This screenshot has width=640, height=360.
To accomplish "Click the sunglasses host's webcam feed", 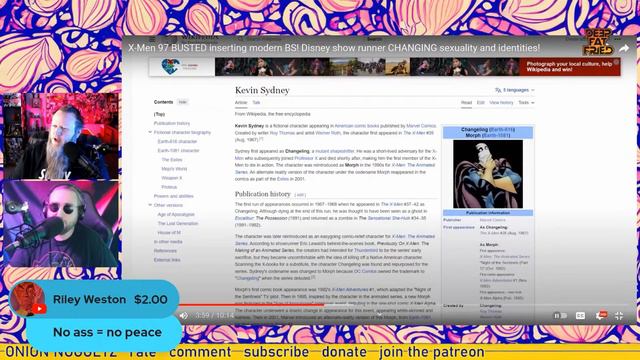I will (61, 224).
